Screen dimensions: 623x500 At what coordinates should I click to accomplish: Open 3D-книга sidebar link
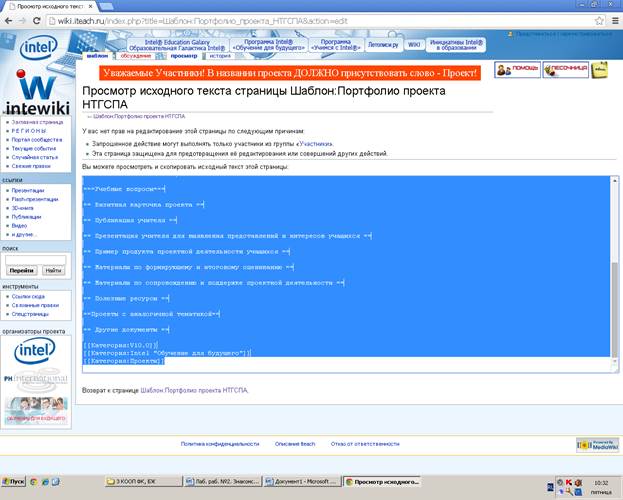click(x=23, y=208)
